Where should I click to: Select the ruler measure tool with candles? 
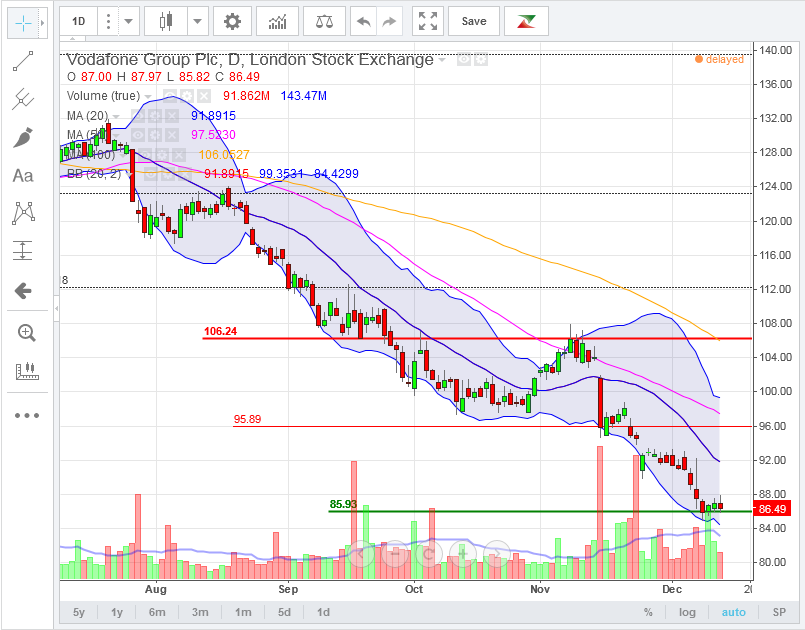pos(27,371)
